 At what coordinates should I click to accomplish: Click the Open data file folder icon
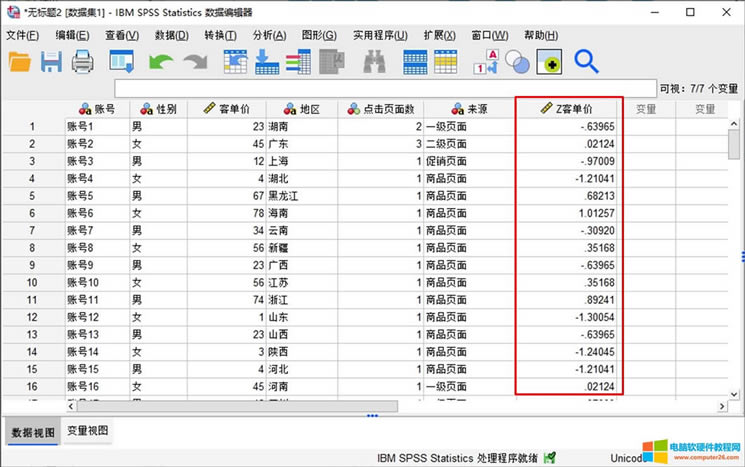(x=20, y=62)
